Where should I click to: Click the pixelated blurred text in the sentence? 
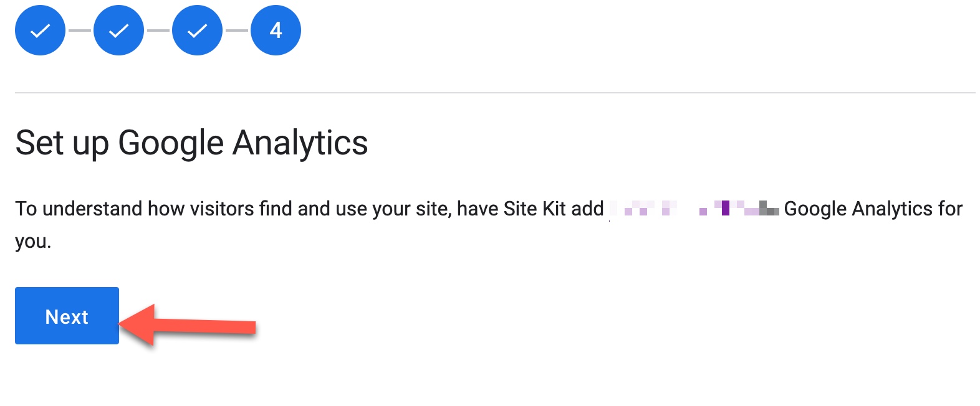pyautogui.click(x=694, y=208)
